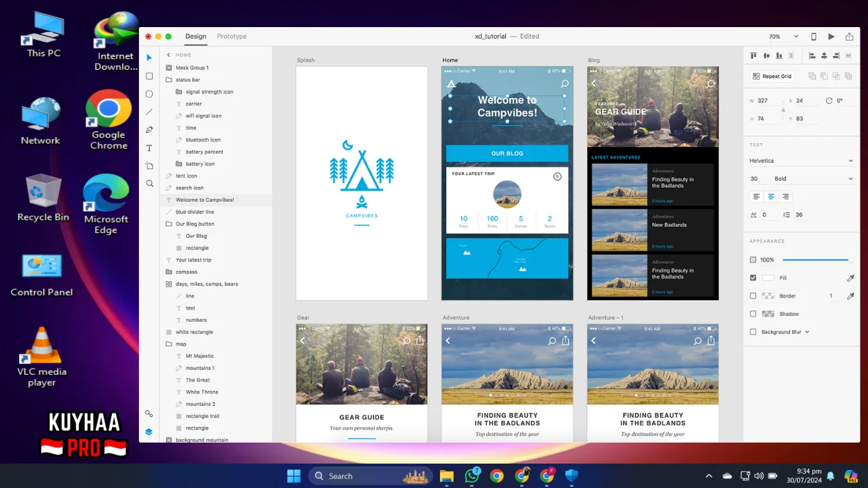Go back from HOME layer list
The height and width of the screenshot is (488, 868).
(x=169, y=55)
